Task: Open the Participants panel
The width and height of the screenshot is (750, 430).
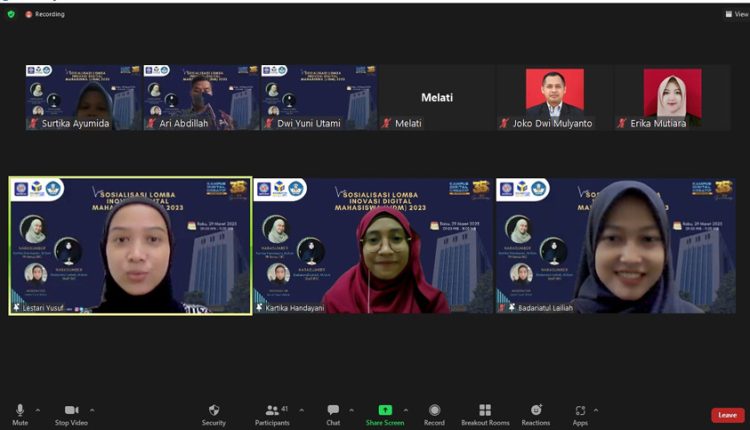Action: coord(272,414)
